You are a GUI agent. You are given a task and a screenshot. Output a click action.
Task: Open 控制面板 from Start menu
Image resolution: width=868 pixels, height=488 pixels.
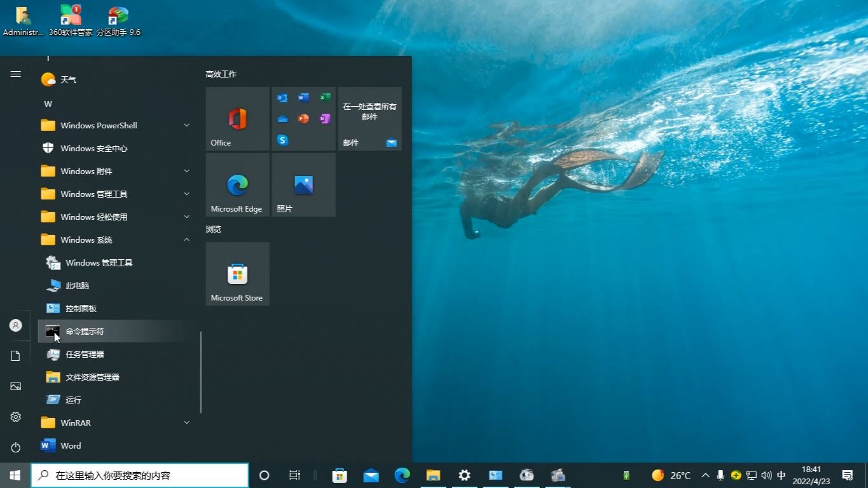pos(114,308)
